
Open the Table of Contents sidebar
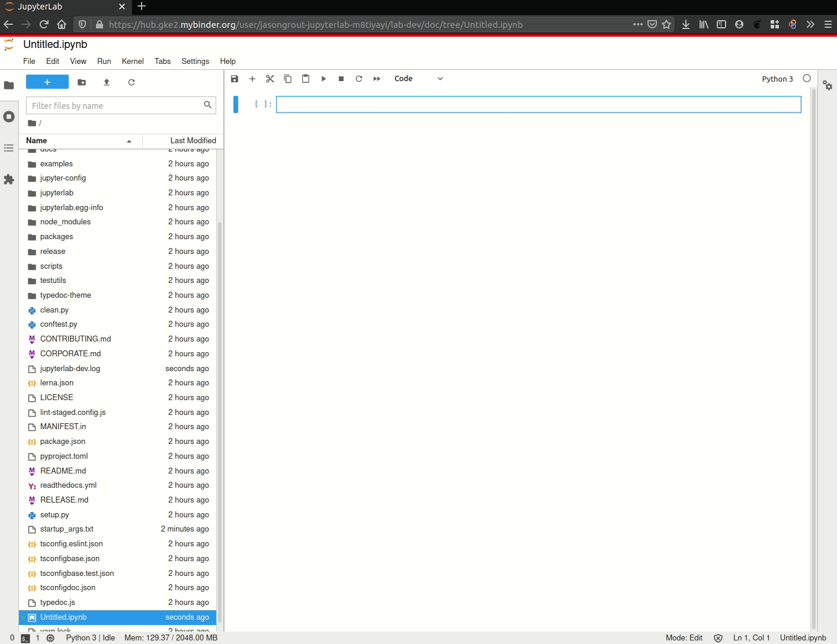coord(9,148)
